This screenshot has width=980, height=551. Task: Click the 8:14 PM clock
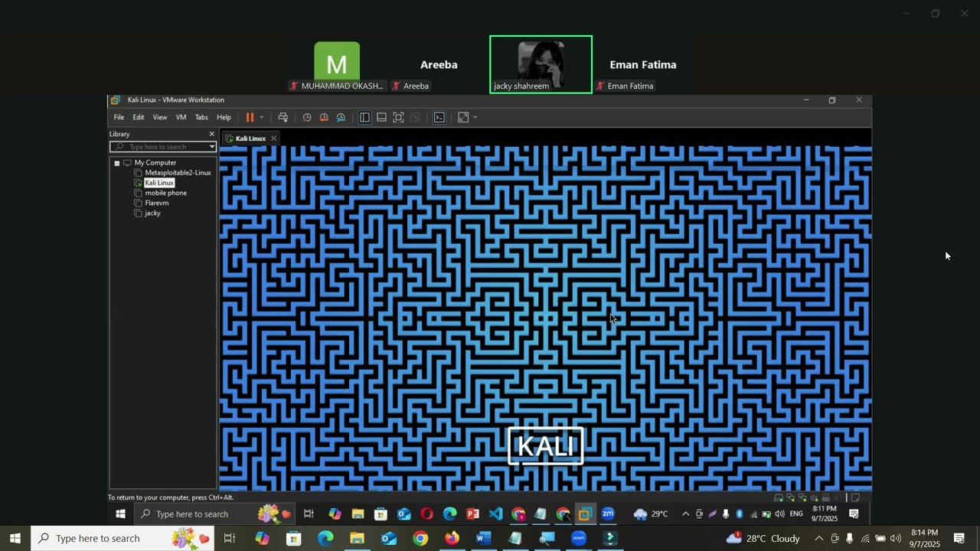click(924, 539)
